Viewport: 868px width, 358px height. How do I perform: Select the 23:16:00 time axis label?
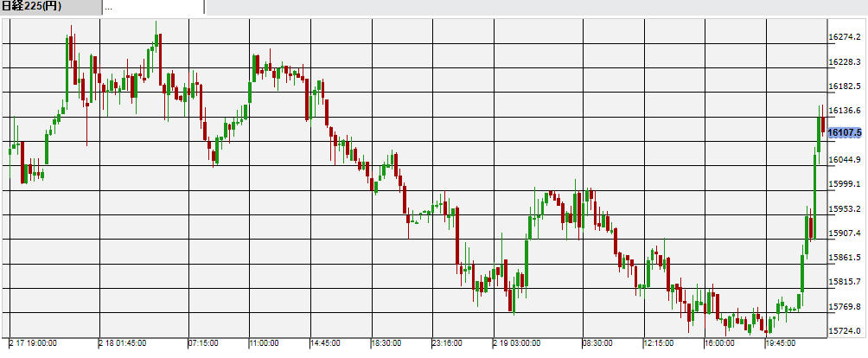(x=447, y=343)
